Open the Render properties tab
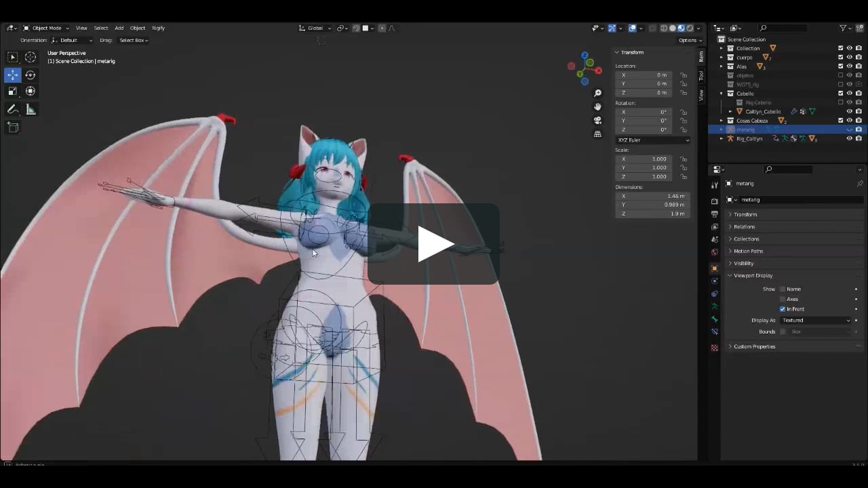The height and width of the screenshot is (488, 868). (x=714, y=201)
